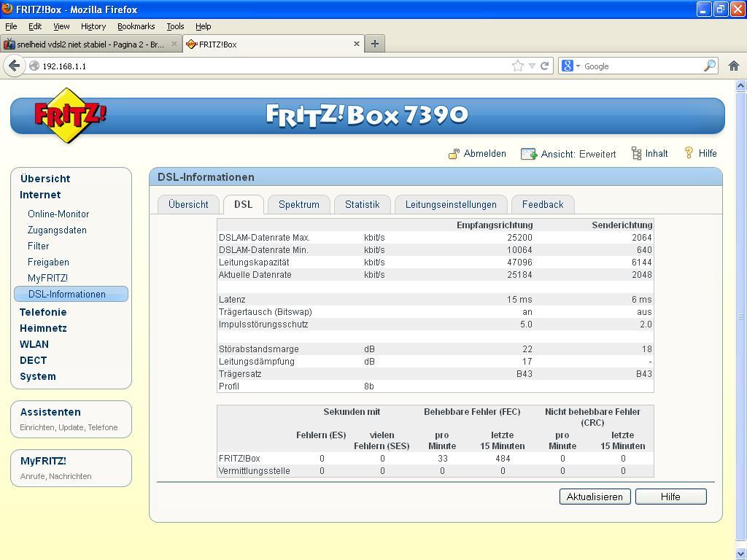Screen dimensions: 747x560
Task: Open MyFRITZ! under Internet menu
Action: click(47, 278)
